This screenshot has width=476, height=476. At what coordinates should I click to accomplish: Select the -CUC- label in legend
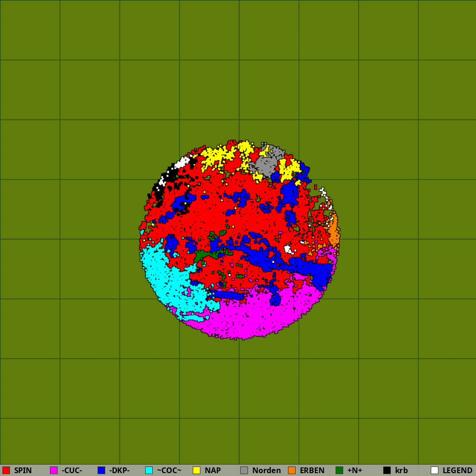(72, 470)
